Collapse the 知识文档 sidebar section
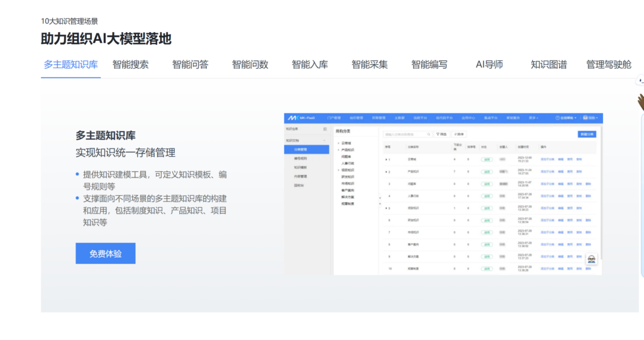The width and height of the screenshot is (644, 340). click(x=325, y=140)
